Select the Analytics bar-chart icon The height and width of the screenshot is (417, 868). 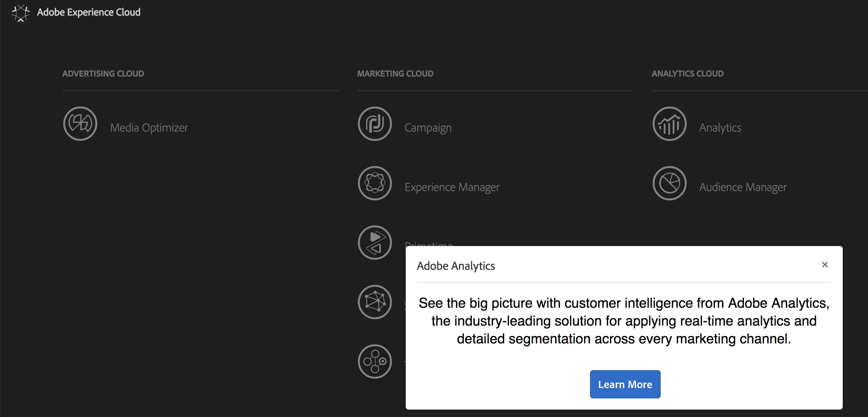(669, 124)
